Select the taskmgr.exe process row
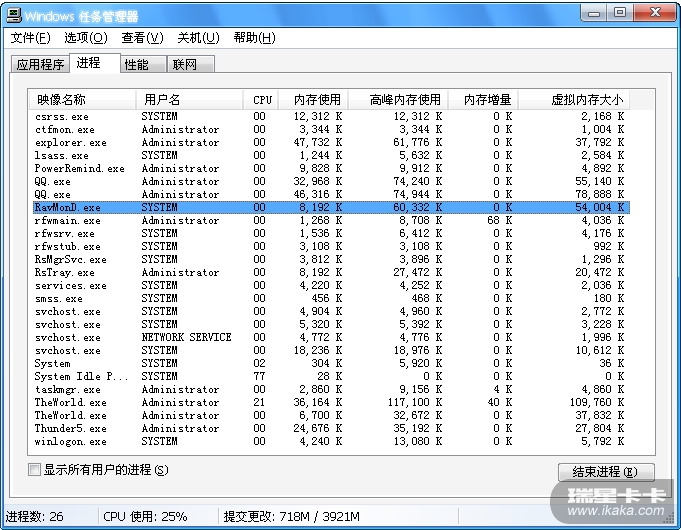 [x=331, y=389]
